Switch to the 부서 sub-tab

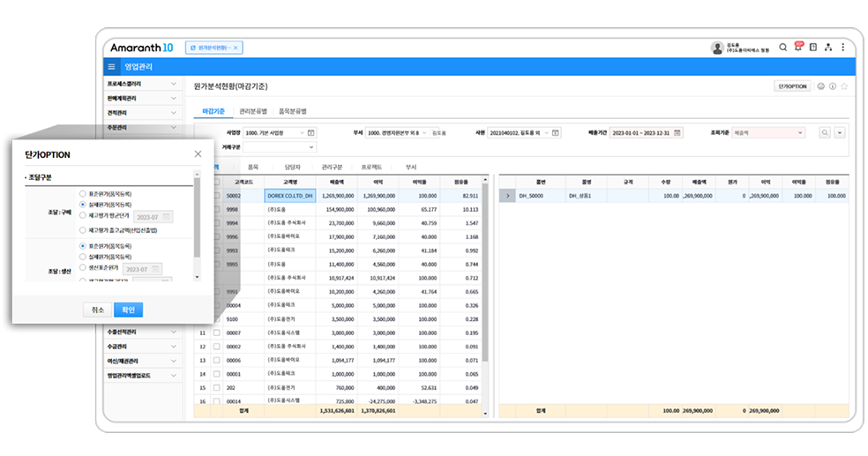click(411, 167)
